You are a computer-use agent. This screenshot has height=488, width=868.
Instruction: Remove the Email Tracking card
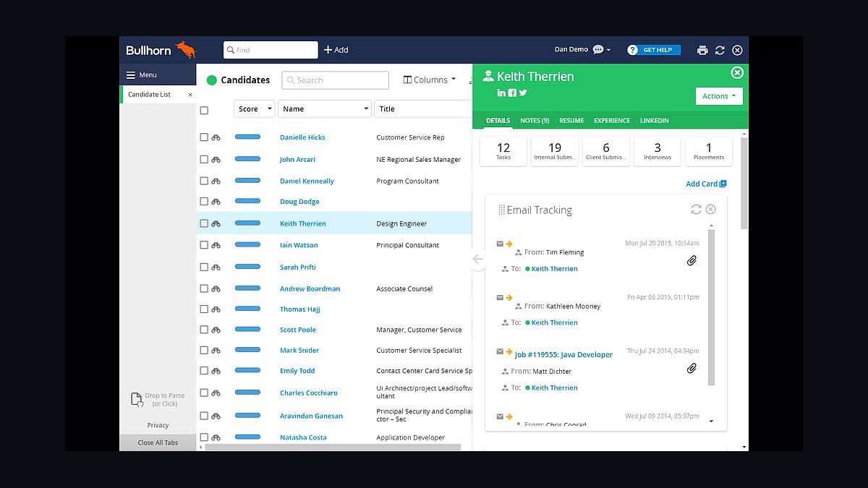click(x=711, y=209)
